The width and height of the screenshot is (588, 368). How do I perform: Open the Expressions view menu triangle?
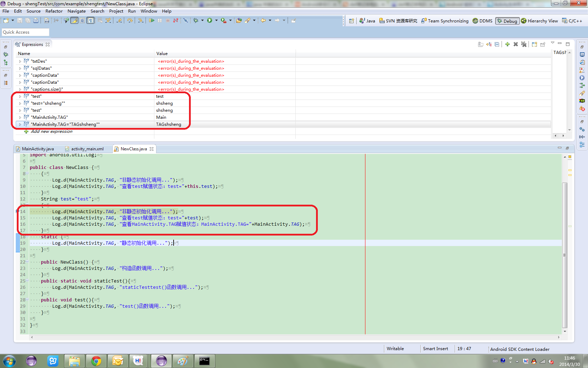pyautogui.click(x=552, y=42)
